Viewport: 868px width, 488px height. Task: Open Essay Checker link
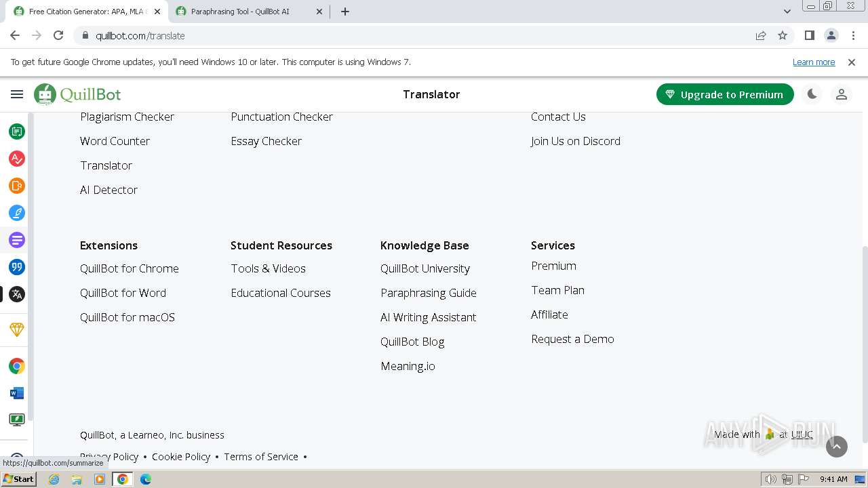point(266,141)
